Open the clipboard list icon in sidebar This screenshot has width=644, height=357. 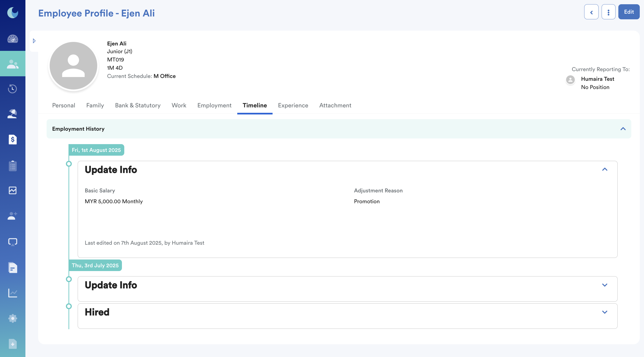click(x=12, y=166)
